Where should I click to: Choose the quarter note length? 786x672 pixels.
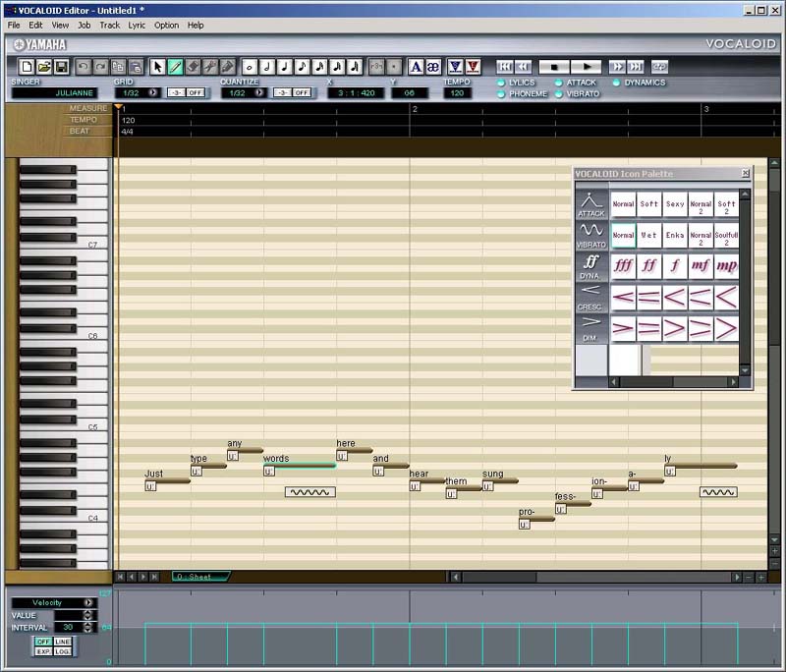(284, 66)
